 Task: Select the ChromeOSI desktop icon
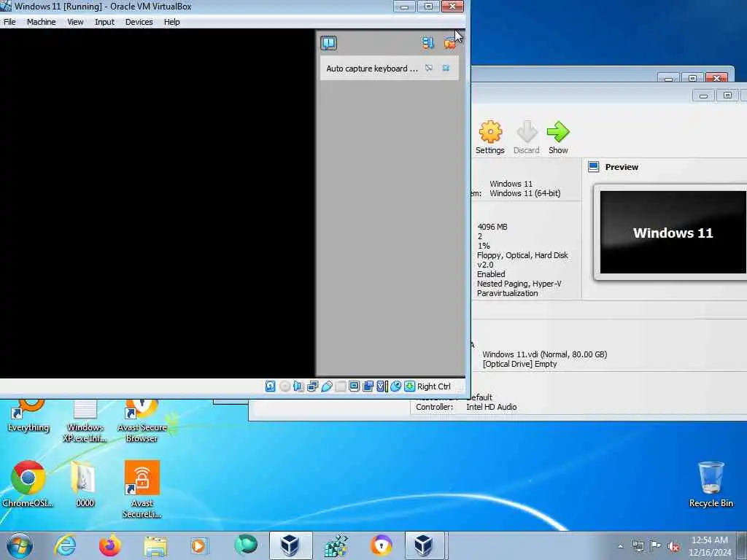point(28,484)
